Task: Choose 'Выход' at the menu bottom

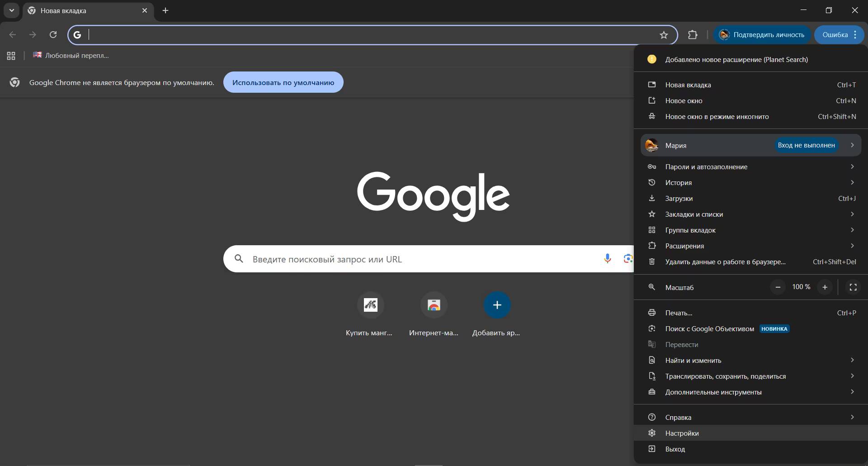Action: tap(751, 449)
